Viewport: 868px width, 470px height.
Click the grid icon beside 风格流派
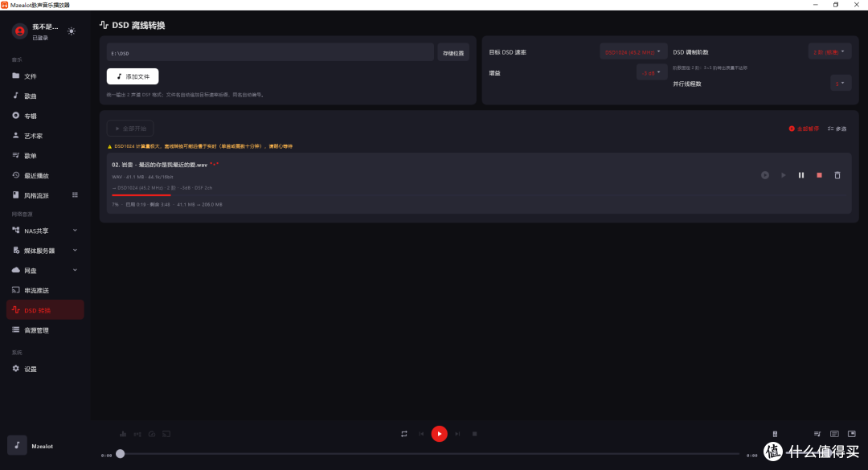[75, 195]
